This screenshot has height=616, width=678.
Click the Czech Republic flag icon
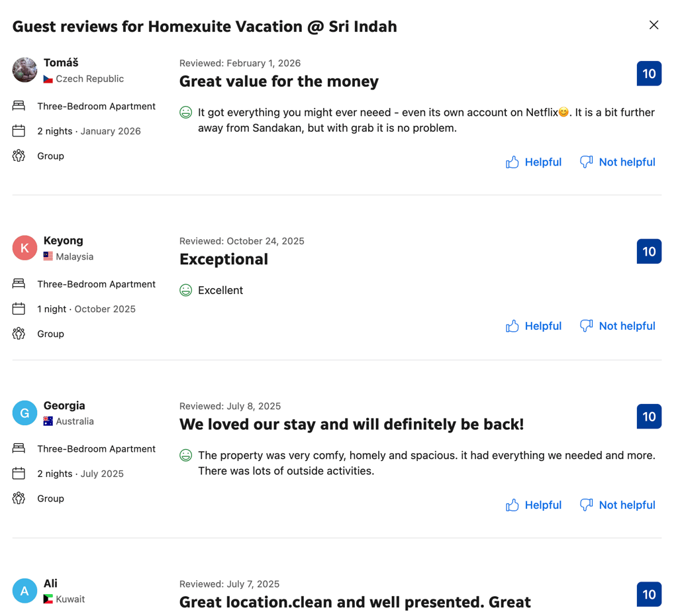(48, 79)
